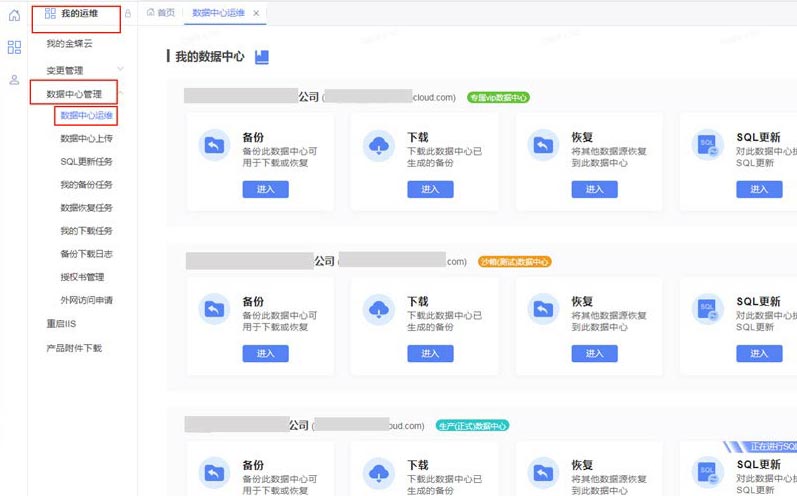The height and width of the screenshot is (496, 797).
Task: Close the 数据中心运维 tab
Action: [x=257, y=13]
